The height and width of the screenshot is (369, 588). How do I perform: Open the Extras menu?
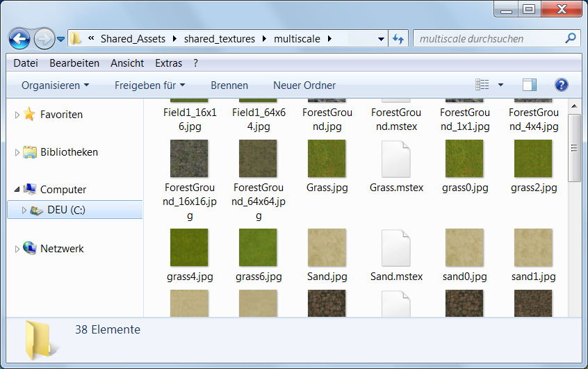(x=169, y=63)
